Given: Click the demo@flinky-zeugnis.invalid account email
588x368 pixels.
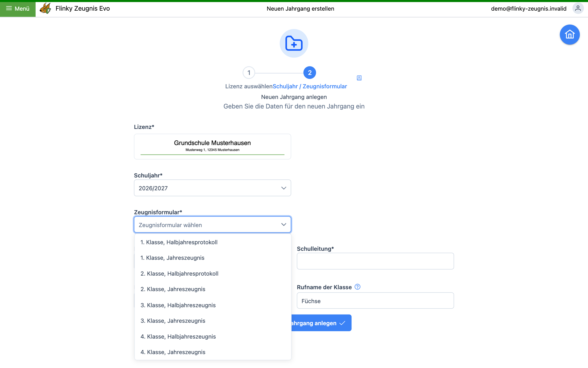Looking at the screenshot, I should 528,8.
